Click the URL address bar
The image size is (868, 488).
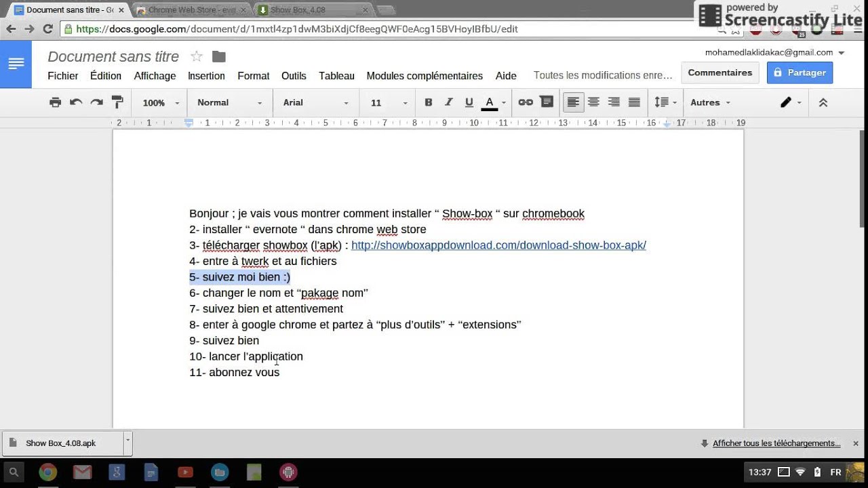pyautogui.click(x=393, y=29)
